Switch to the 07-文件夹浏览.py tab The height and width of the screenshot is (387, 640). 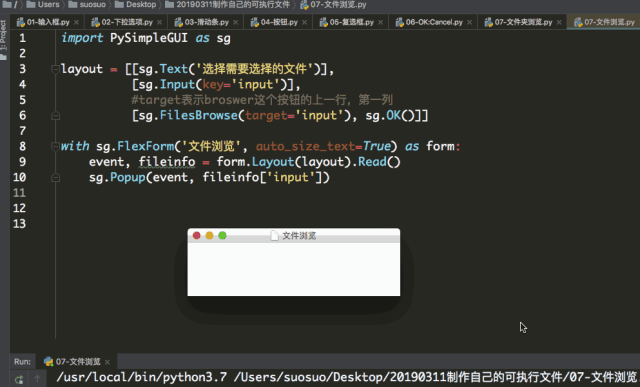[523, 22]
